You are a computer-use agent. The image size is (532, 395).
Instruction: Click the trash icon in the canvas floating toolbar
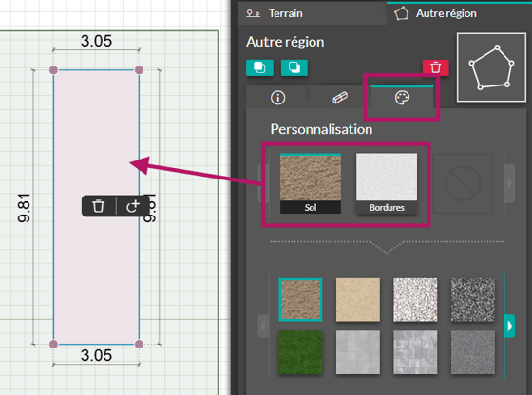point(99,206)
